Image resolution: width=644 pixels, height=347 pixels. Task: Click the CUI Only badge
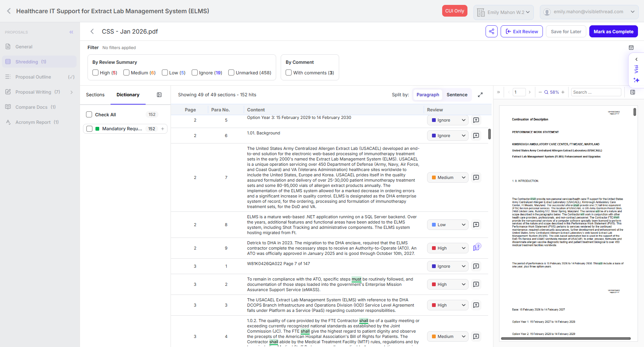pyautogui.click(x=455, y=11)
